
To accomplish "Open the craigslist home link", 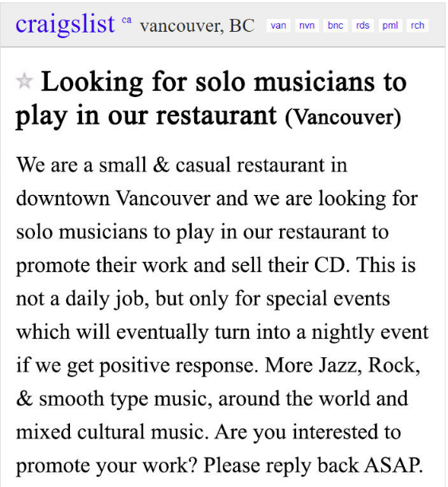I will 65,24.
